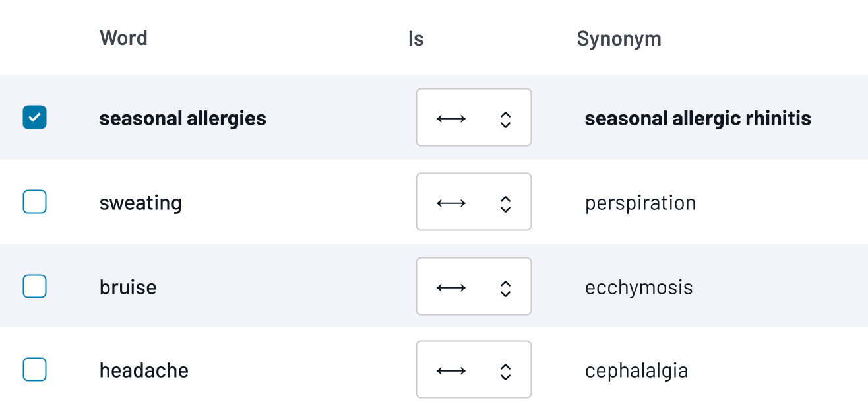
Task: Open the bruise row direction dropdown
Action: (474, 287)
